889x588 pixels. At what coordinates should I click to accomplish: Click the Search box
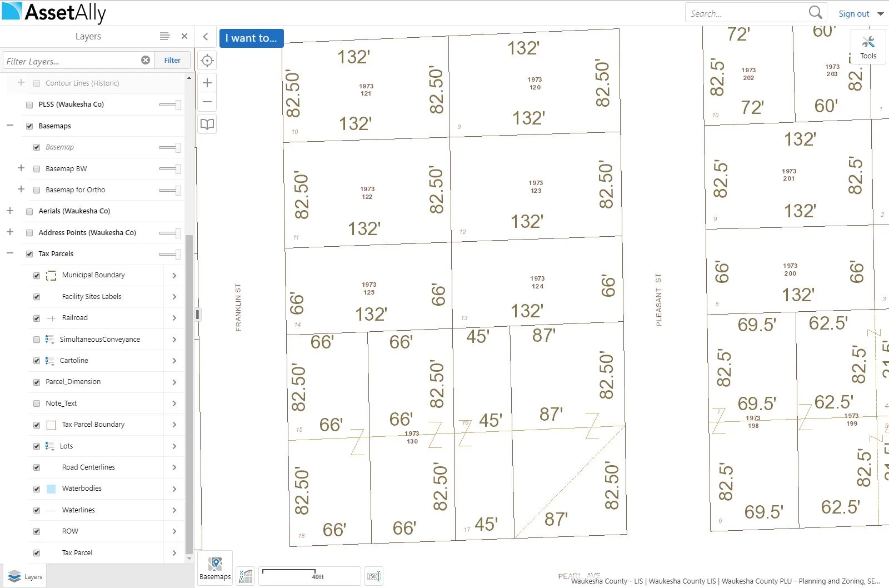[747, 13]
